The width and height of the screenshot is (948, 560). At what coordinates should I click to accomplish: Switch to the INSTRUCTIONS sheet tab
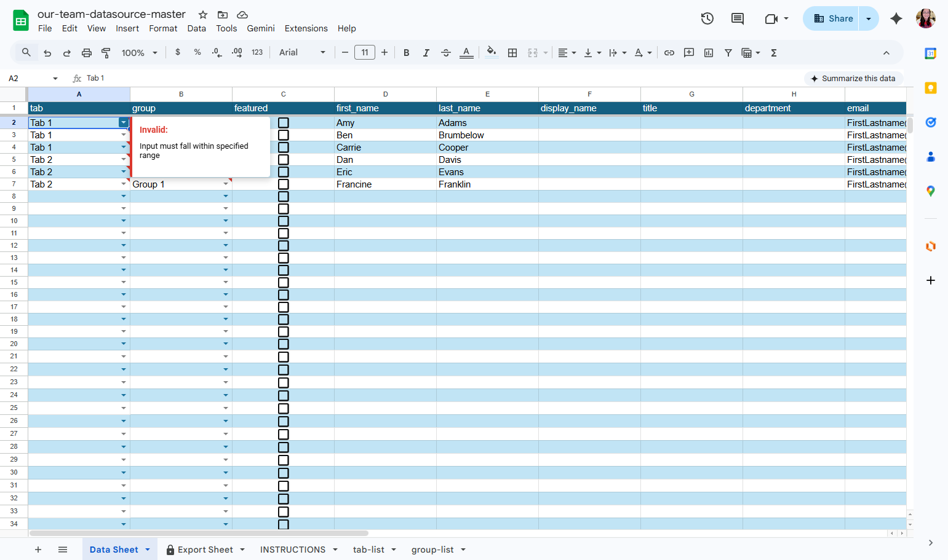coord(293,550)
